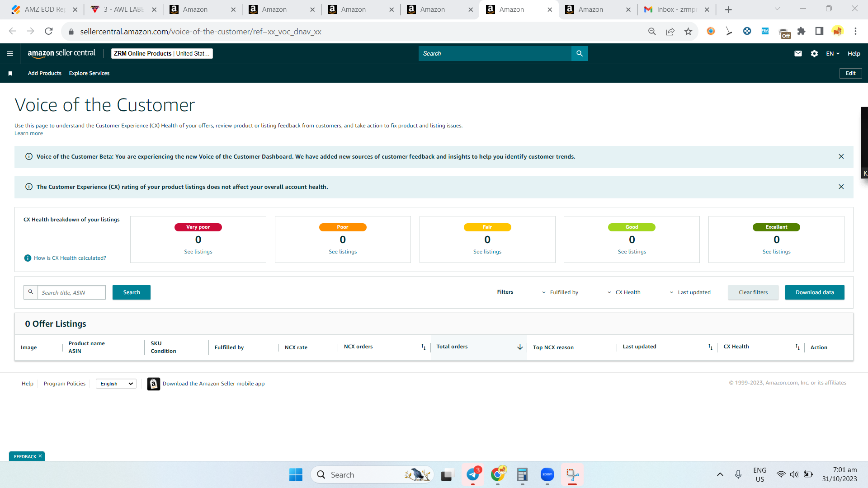Open Zoom from the taskbar
This screenshot has width=868, height=488.
click(x=547, y=474)
